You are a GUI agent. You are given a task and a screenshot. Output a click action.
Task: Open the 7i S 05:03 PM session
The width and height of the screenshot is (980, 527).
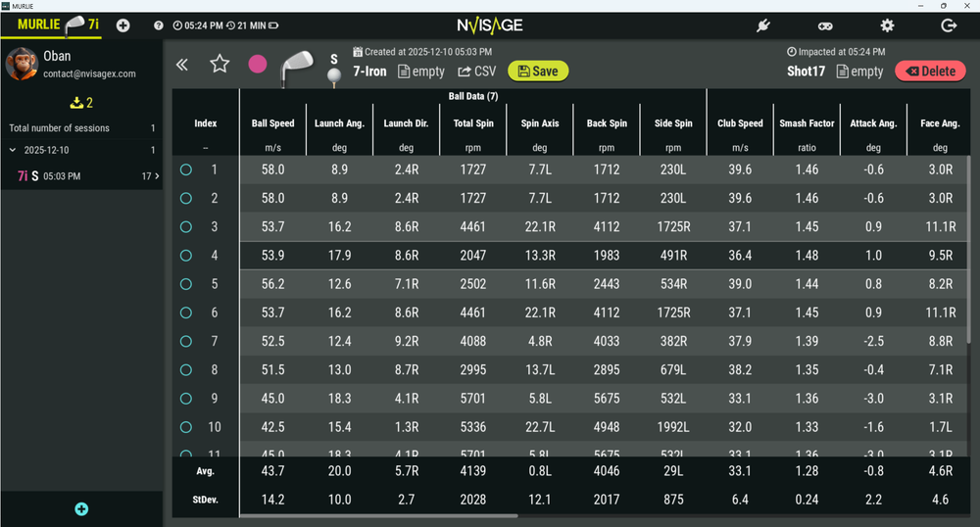(x=81, y=176)
